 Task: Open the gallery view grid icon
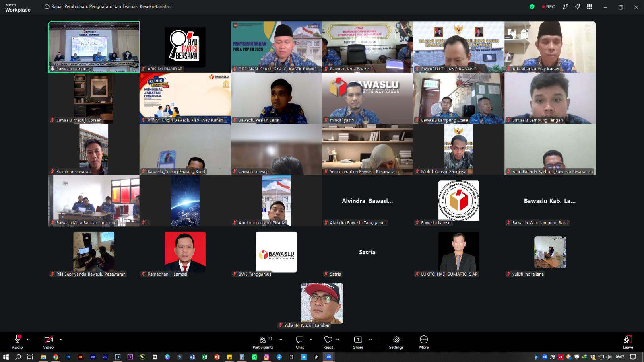(590, 7)
